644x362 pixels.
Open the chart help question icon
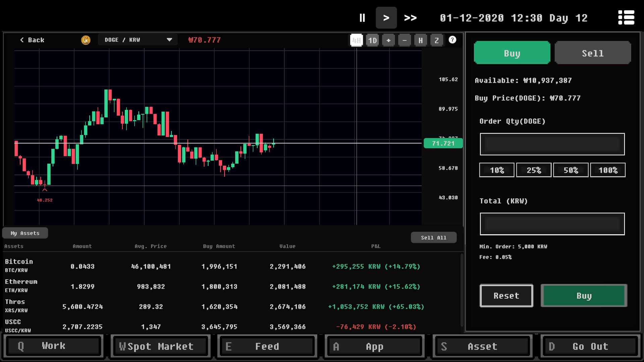[452, 40]
